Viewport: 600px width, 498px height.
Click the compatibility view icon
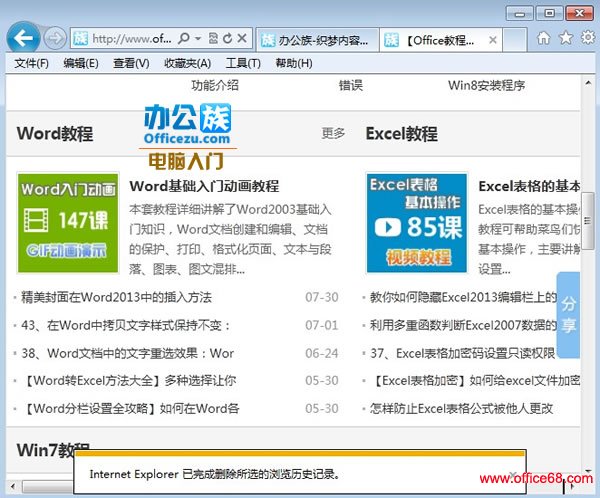pos(213,38)
